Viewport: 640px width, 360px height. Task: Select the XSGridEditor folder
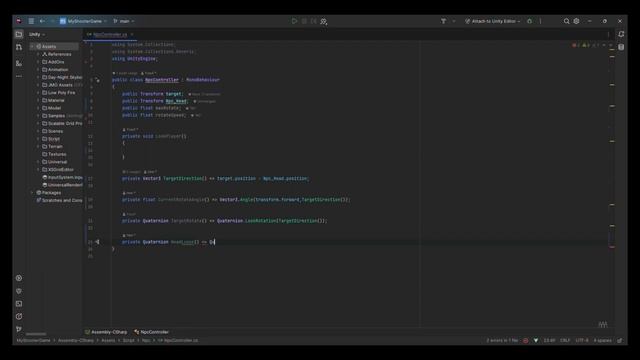[58, 169]
